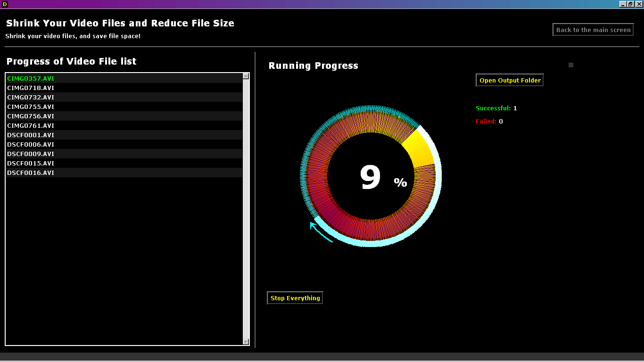Select CIMG0732.AVI in the file list
Screen dimensions: 644x362
[124, 97]
